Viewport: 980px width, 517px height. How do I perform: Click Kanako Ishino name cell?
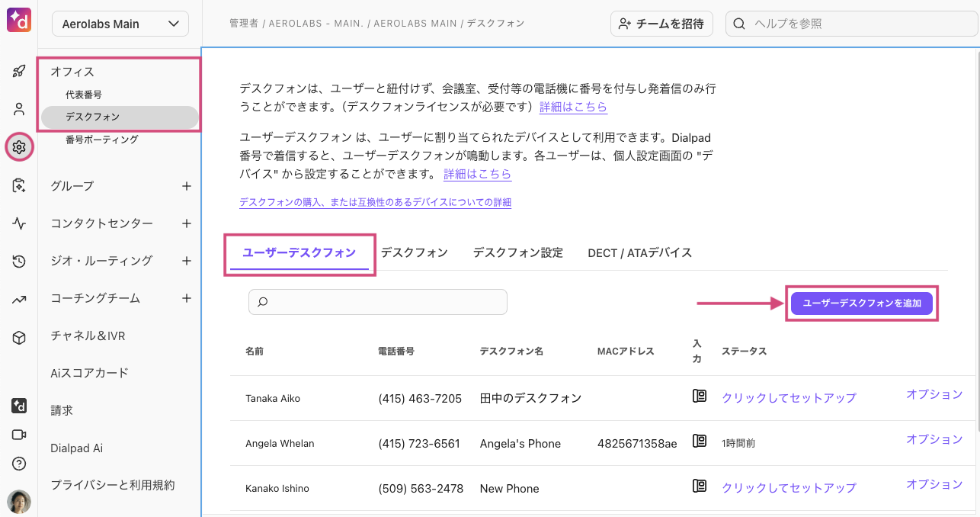[277, 488]
